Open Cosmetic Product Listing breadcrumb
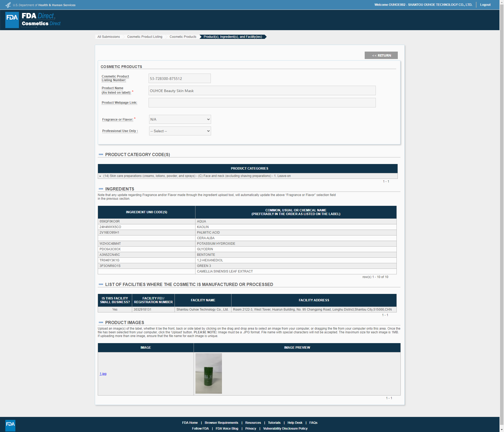 [x=145, y=37]
